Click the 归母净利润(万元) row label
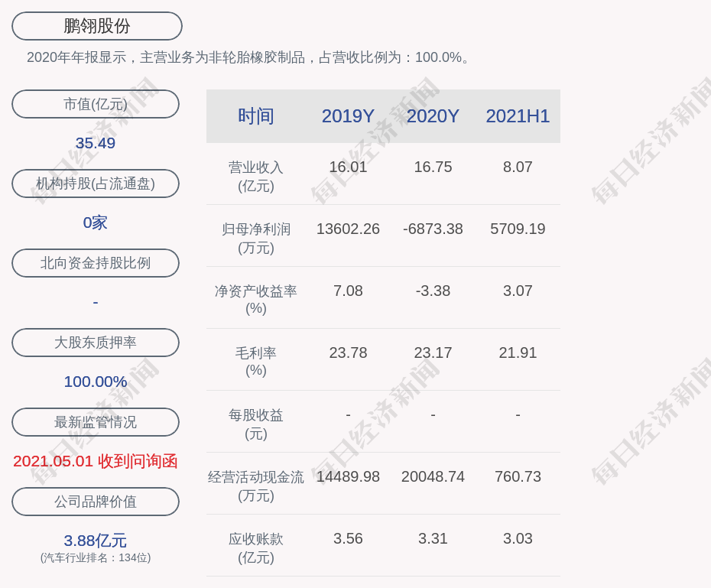 coord(256,239)
